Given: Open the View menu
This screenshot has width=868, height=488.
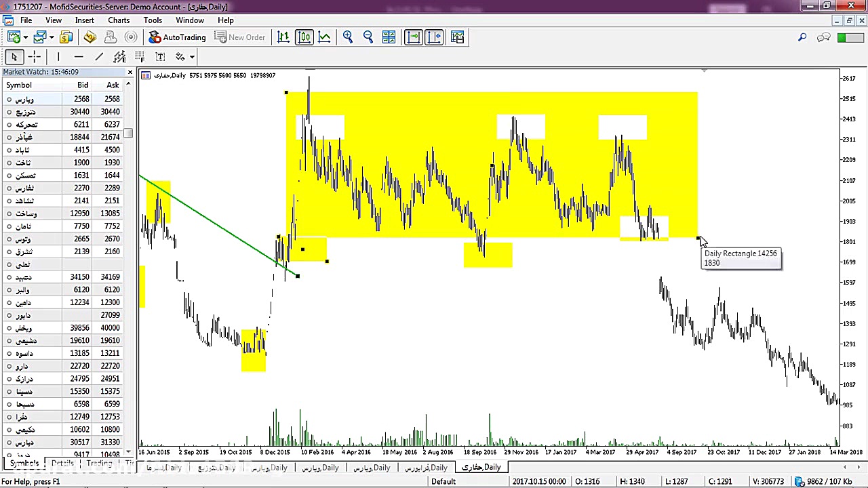Looking at the screenshot, I should [x=54, y=20].
